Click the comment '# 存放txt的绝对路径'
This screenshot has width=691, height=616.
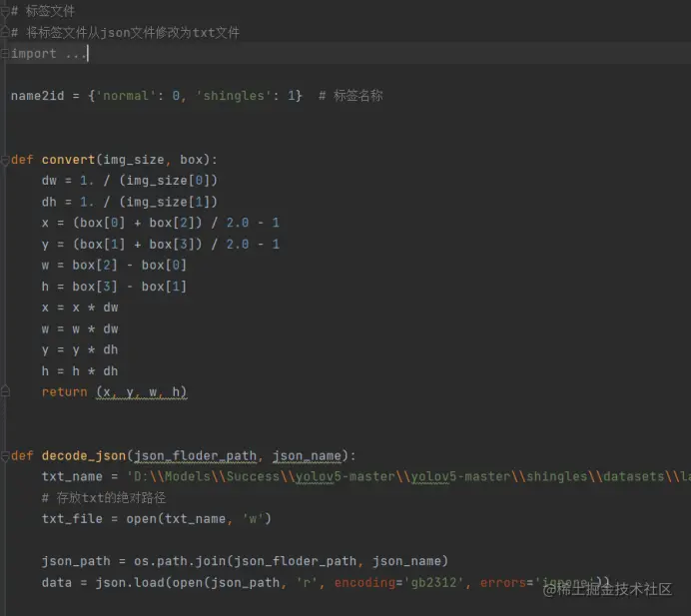104,498
